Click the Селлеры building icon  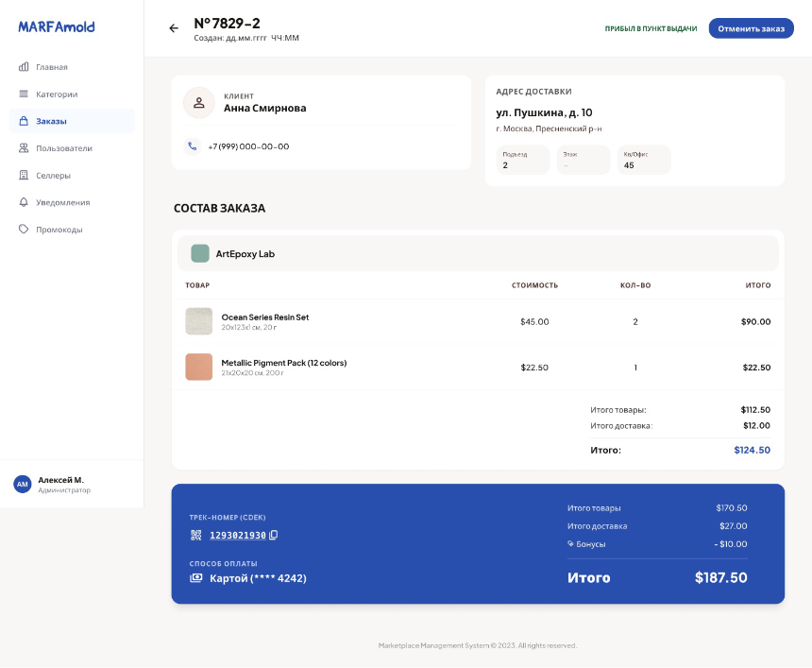click(24, 175)
